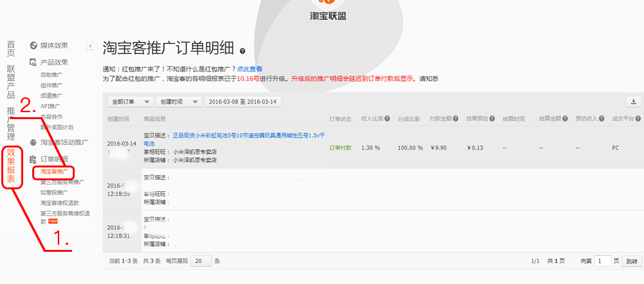Open date range picker 2016-03-08 至 2016-03-14
The image size is (644, 284).
[x=242, y=102]
